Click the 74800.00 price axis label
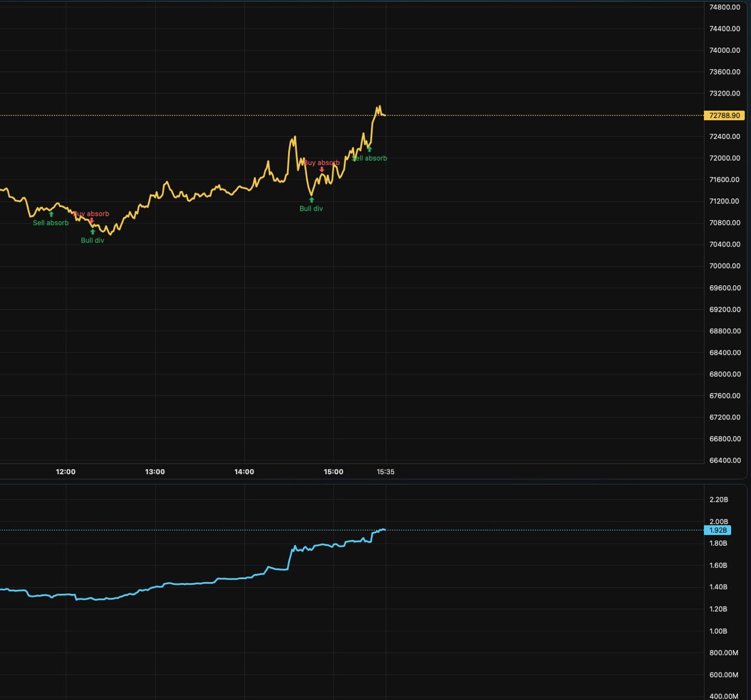 [725, 7]
